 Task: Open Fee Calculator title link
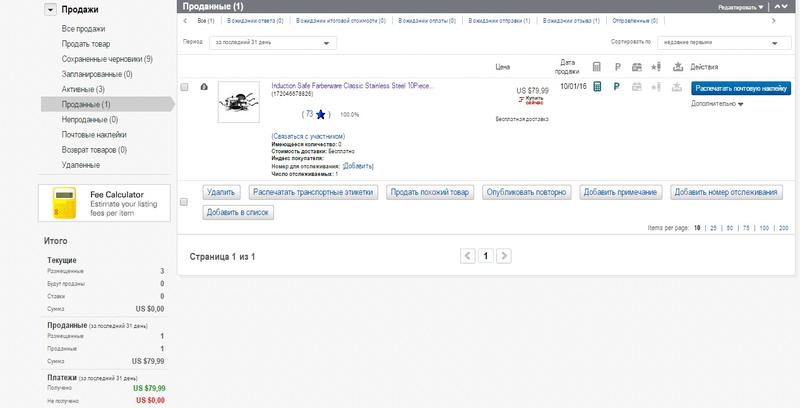(x=117, y=194)
